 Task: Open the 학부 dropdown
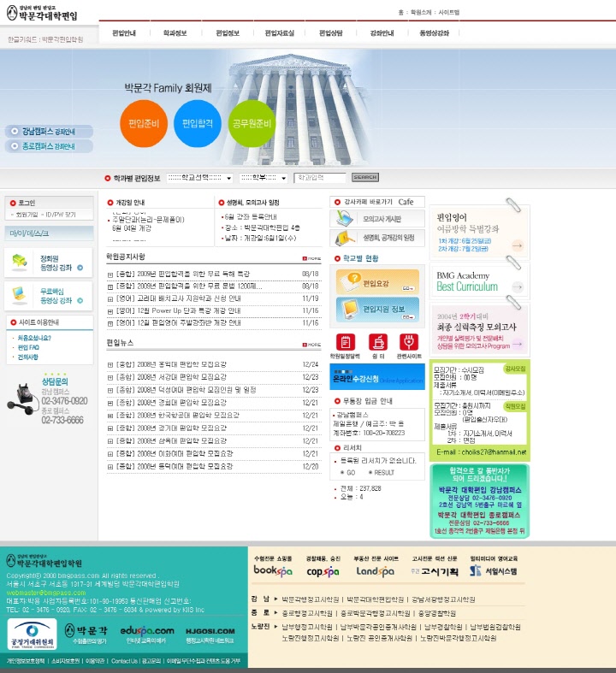tap(264, 178)
